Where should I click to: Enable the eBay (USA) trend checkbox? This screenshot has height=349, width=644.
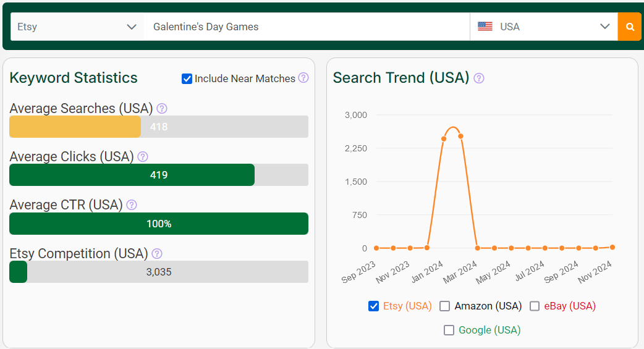535,306
